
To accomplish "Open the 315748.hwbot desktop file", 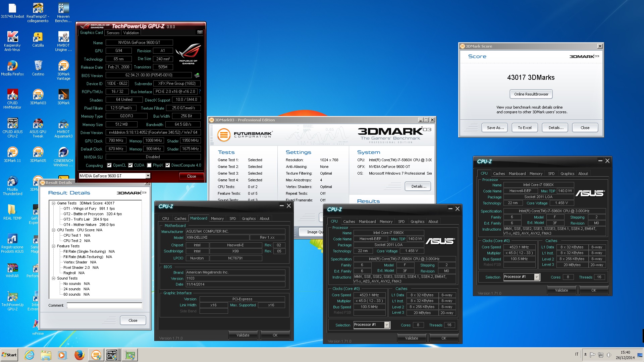I will (x=12, y=10).
